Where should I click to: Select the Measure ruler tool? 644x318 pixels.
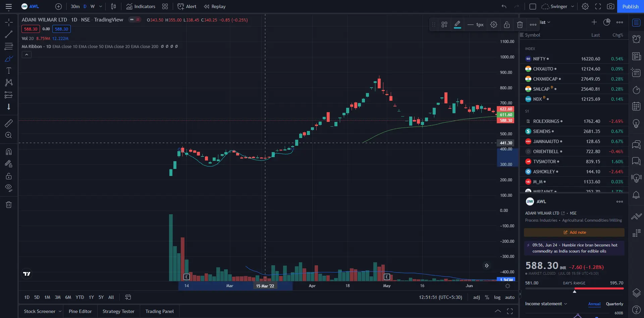point(9,123)
